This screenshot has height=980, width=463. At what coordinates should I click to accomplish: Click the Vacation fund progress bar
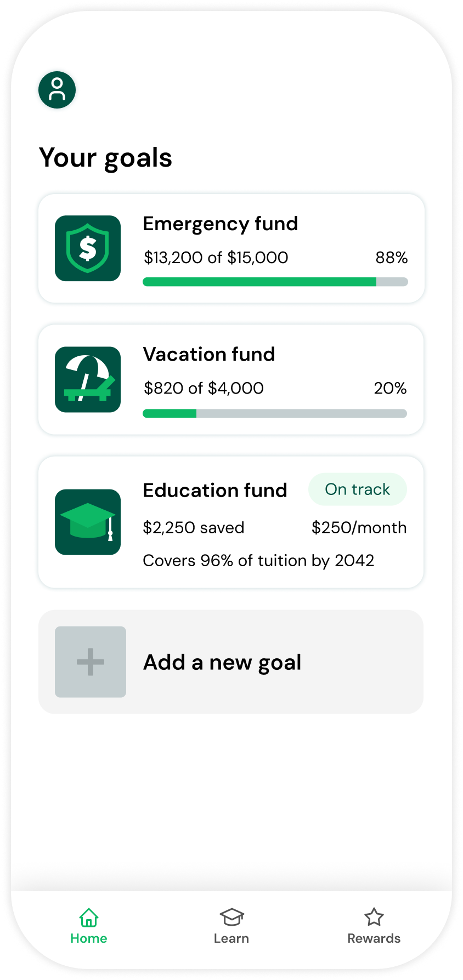click(275, 413)
